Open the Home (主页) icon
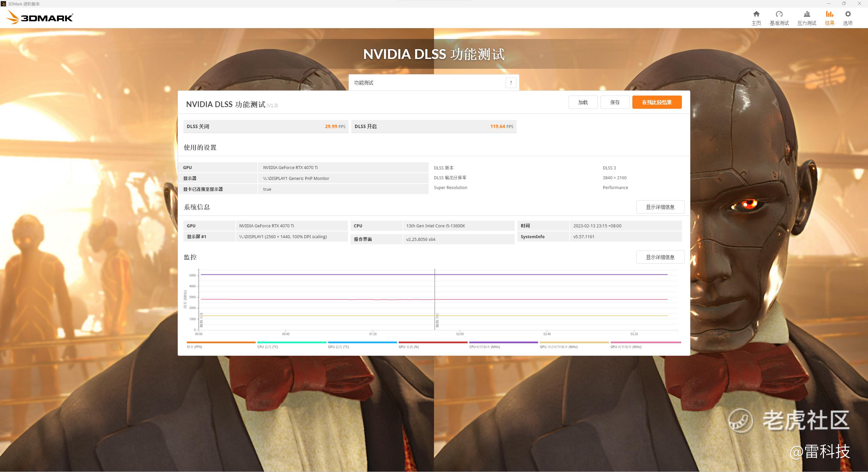868x472 pixels. [x=756, y=14]
